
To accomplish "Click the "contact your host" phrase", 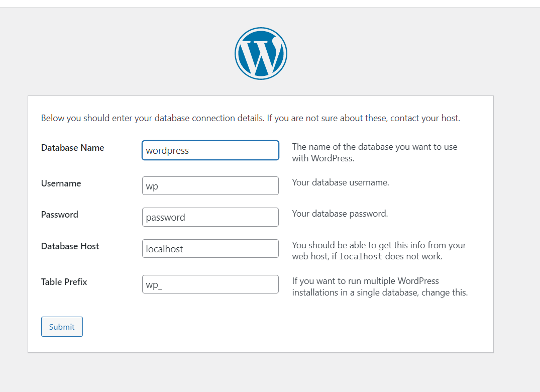I will point(424,119).
